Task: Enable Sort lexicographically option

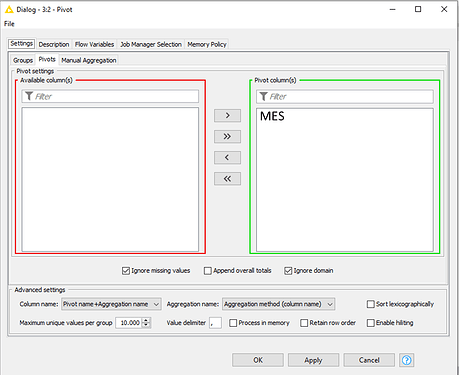Action: tap(370, 304)
